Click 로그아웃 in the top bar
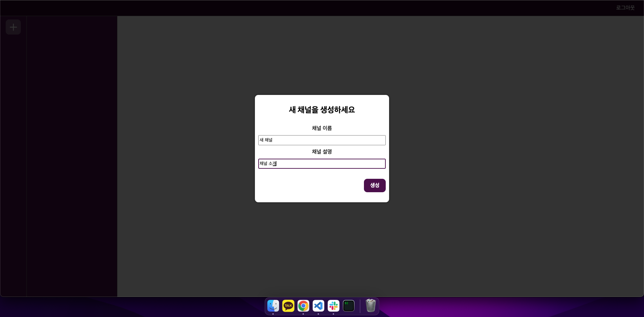The image size is (644, 317). [x=625, y=7]
